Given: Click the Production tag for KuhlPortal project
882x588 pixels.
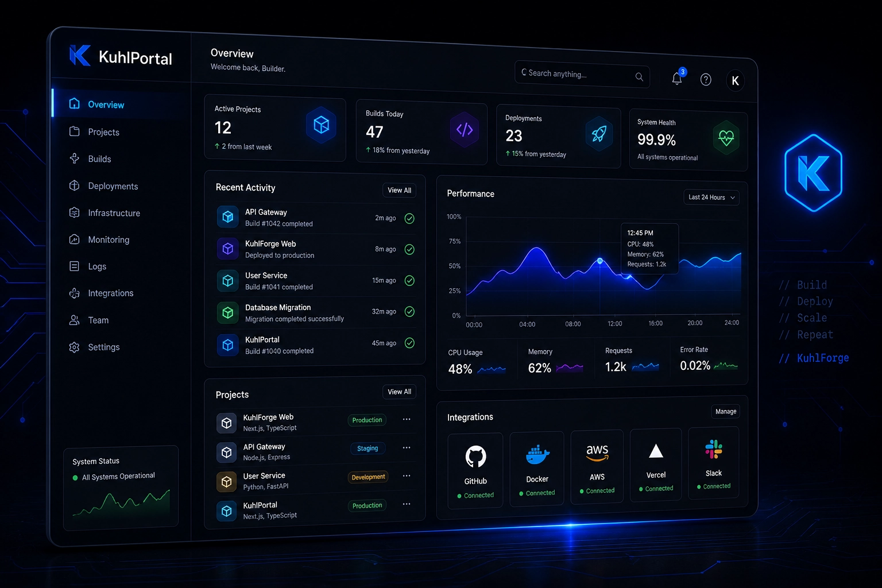Looking at the screenshot, I should 367,505.
